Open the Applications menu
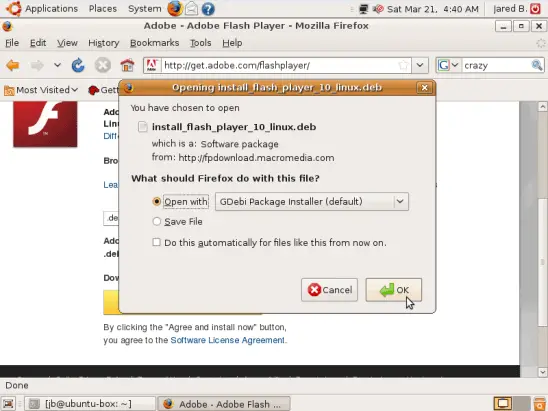The height and width of the screenshot is (411, 548). [x=51, y=9]
